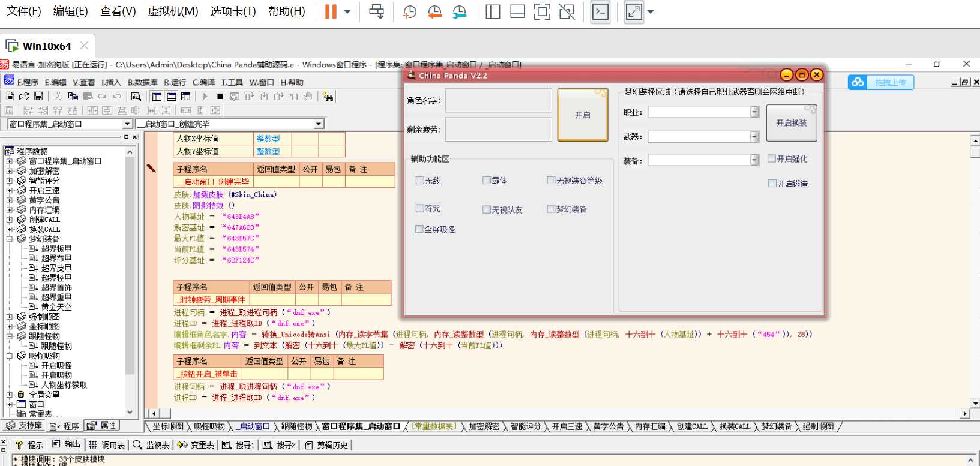This screenshot has height=466, width=980.
Task: Enable the 无敌 checkbox
Action: click(x=419, y=180)
